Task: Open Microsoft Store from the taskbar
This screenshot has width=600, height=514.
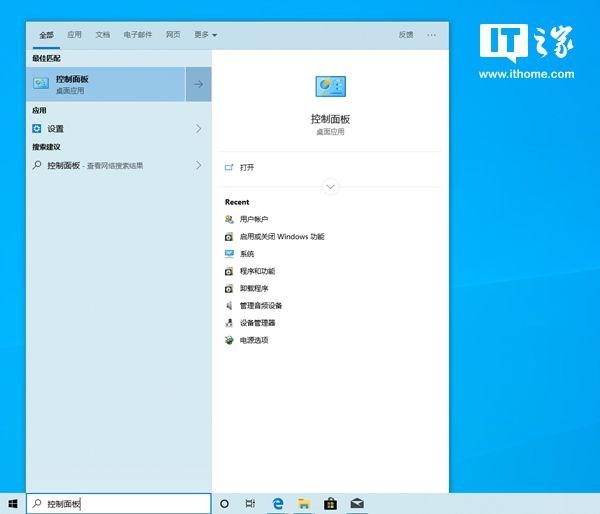Action: (x=330, y=504)
